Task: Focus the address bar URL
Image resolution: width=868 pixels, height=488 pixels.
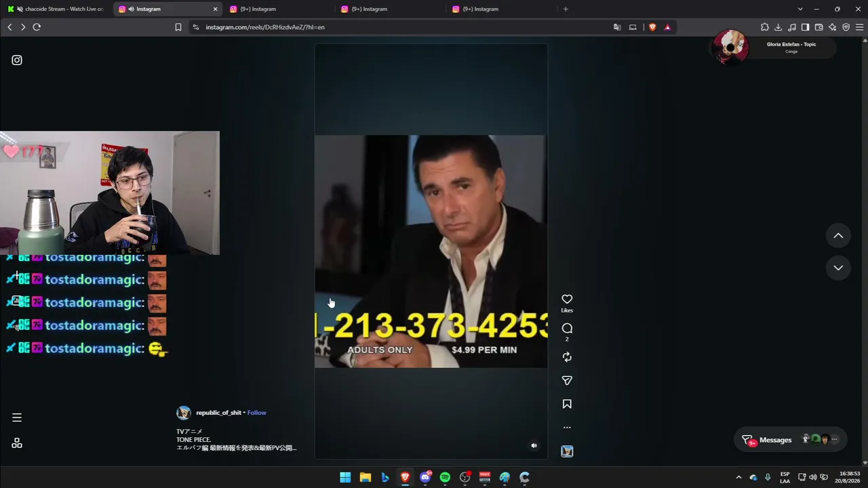Action: [265, 27]
